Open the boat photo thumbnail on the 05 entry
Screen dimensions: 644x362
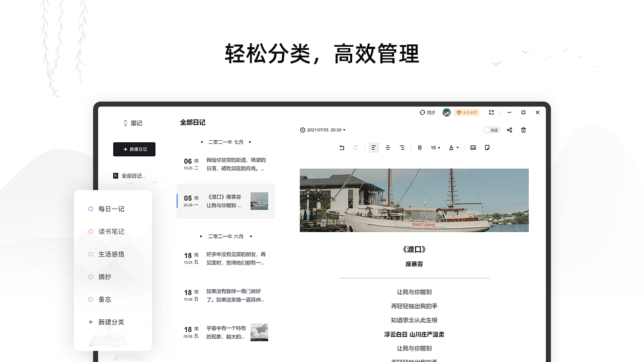259,201
